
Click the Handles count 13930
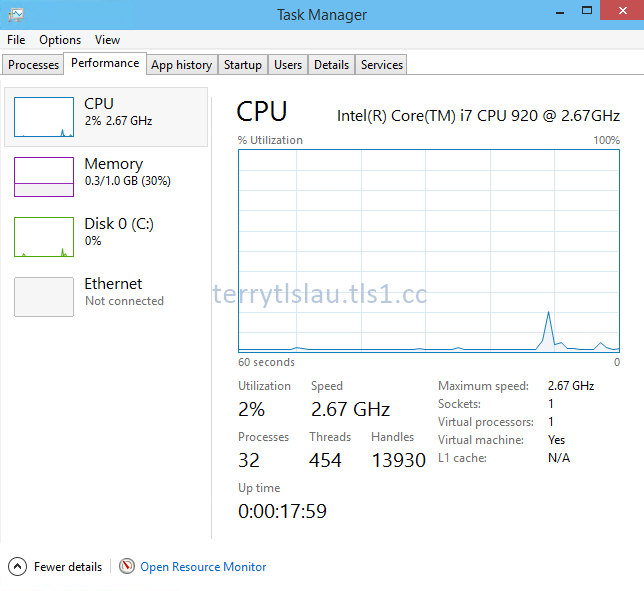point(398,460)
